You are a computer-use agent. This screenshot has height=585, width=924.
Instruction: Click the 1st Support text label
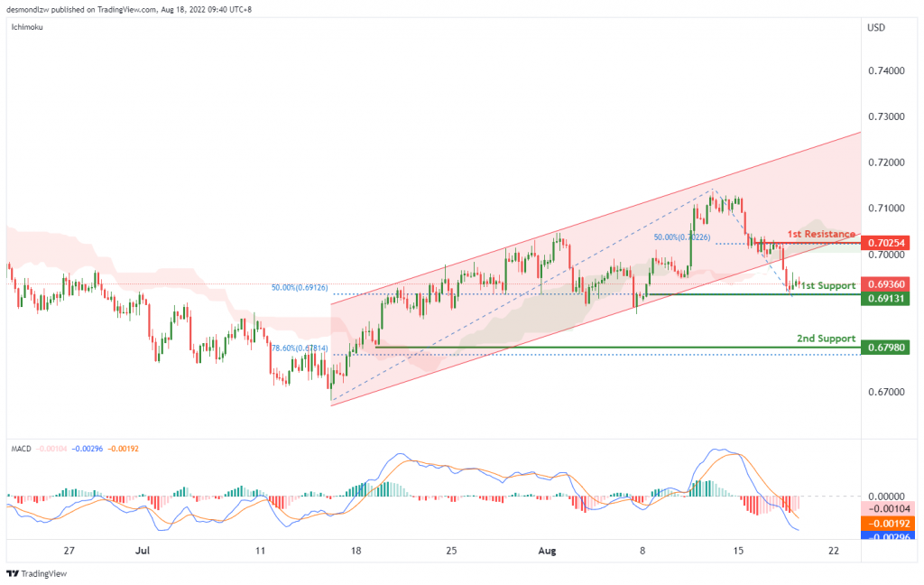tap(828, 285)
